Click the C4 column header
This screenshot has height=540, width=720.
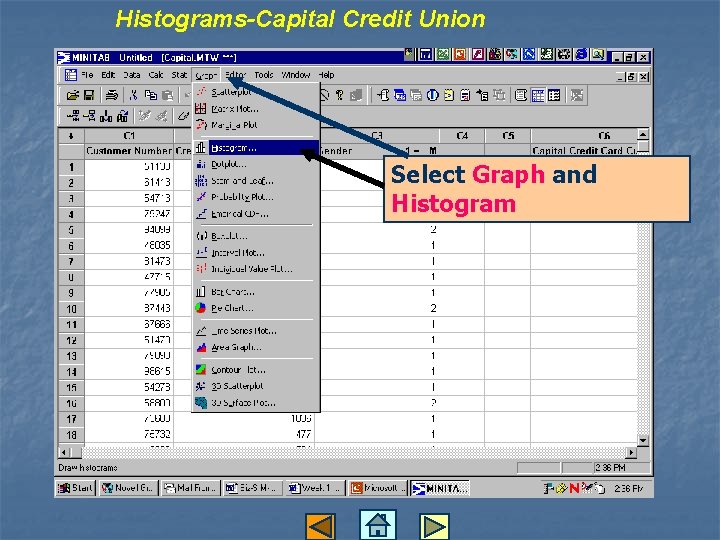462,136
